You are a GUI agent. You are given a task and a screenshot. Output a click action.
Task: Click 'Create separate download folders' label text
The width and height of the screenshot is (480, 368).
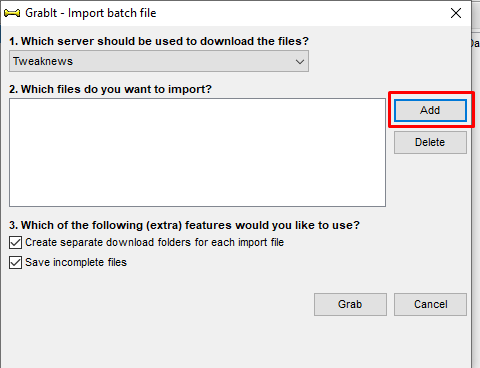[154, 242]
